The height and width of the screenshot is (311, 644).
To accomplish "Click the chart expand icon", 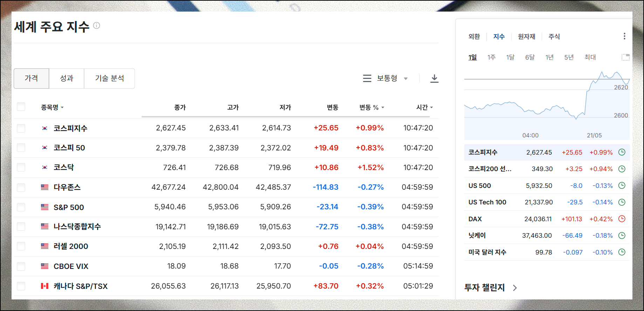I will tap(625, 57).
